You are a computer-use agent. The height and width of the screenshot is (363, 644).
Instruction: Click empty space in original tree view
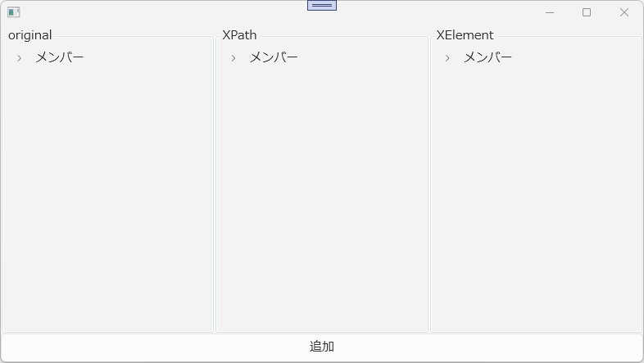(x=107, y=197)
